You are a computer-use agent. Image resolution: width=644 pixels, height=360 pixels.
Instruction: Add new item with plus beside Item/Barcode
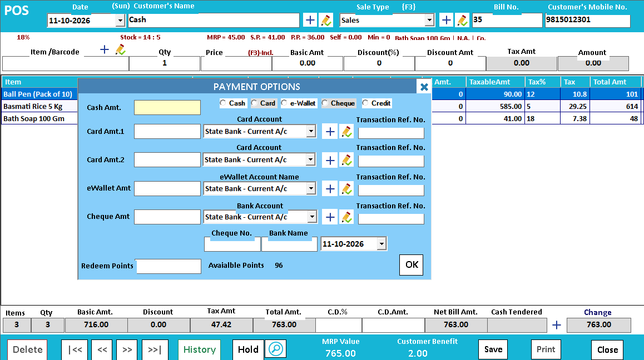105,49
